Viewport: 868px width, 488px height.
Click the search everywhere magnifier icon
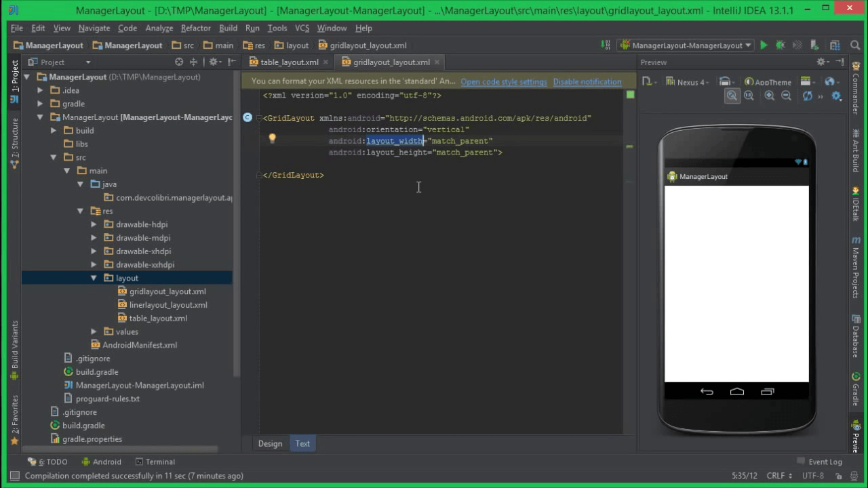pos(854,45)
